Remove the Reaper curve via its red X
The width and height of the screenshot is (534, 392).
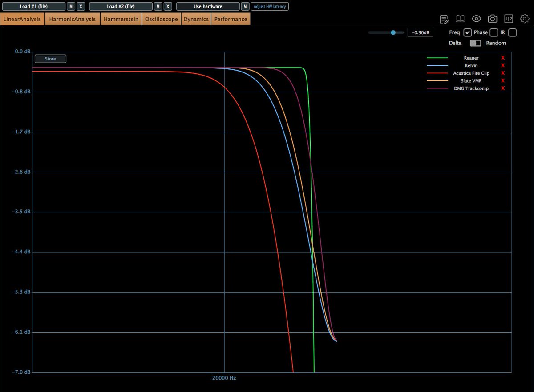(x=502, y=58)
